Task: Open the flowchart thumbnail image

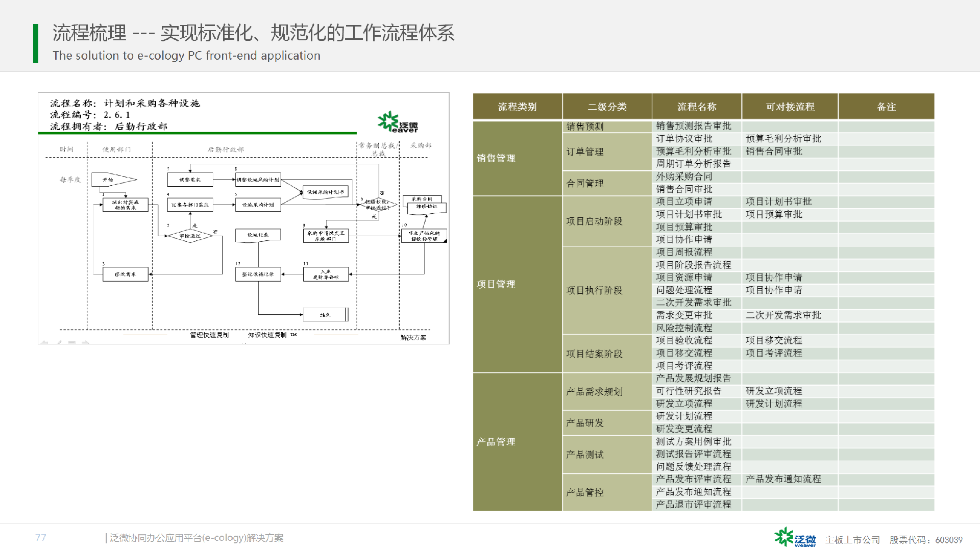Action: (243, 218)
